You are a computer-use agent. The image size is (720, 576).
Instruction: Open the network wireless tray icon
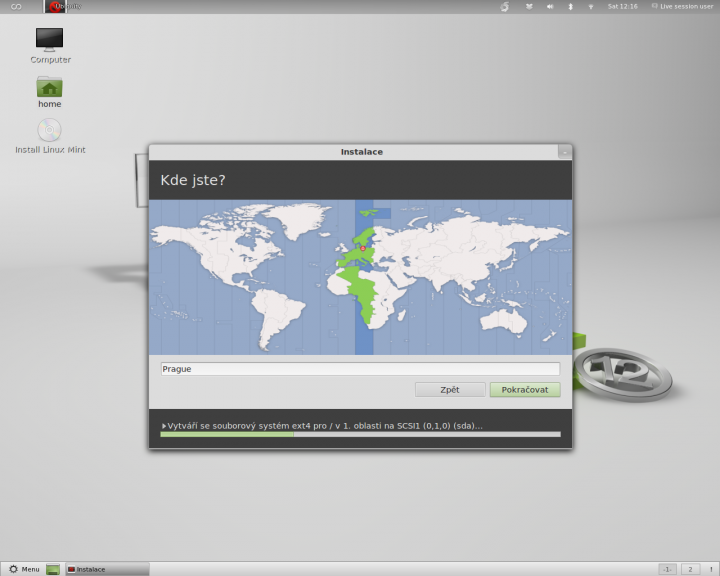click(x=591, y=6)
